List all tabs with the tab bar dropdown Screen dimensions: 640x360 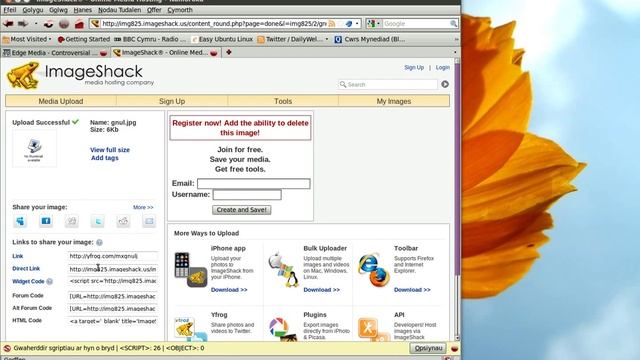coord(455,52)
